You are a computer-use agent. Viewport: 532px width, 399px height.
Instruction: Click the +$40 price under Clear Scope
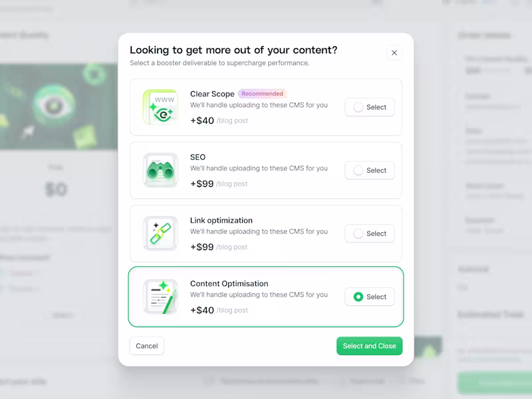tap(202, 120)
